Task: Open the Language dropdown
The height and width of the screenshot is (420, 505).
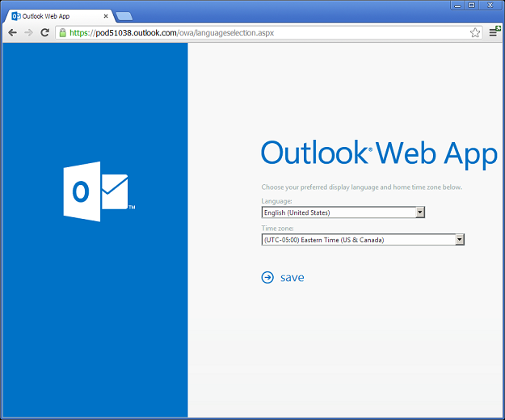Action: [343, 212]
